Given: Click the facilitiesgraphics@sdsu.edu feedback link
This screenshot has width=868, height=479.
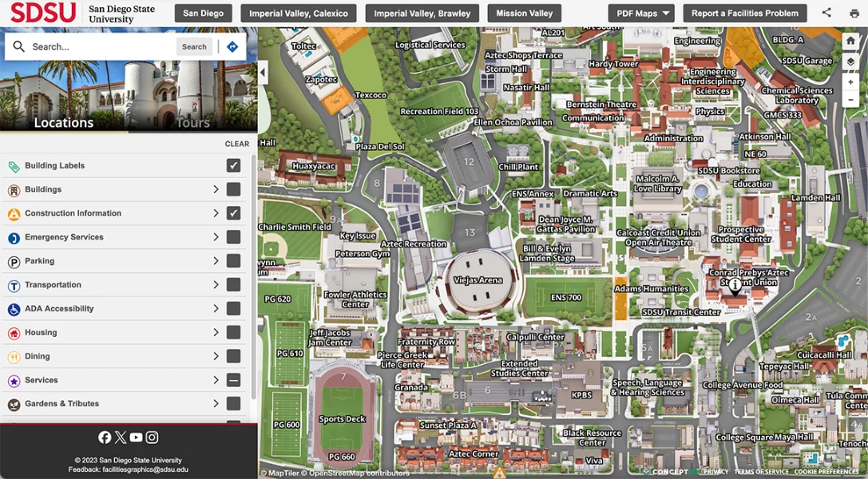Looking at the screenshot, I should tap(145, 469).
